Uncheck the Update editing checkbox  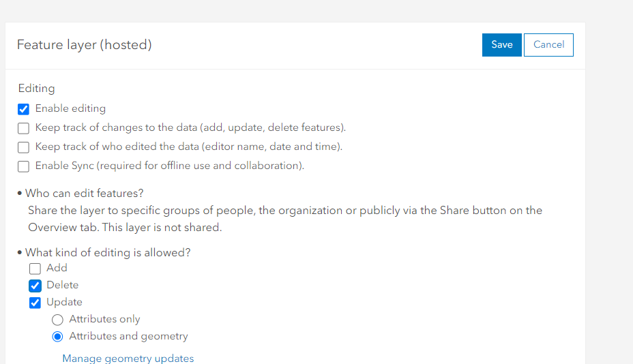tap(35, 303)
